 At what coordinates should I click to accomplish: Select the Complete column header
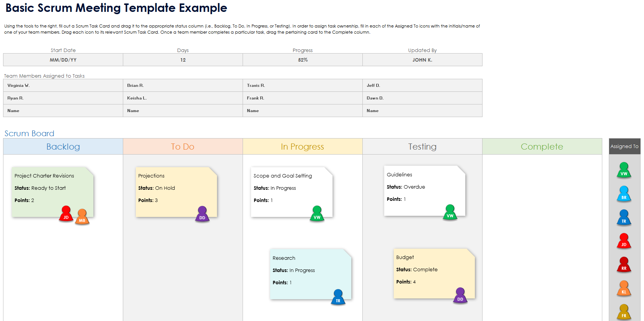pyautogui.click(x=542, y=147)
